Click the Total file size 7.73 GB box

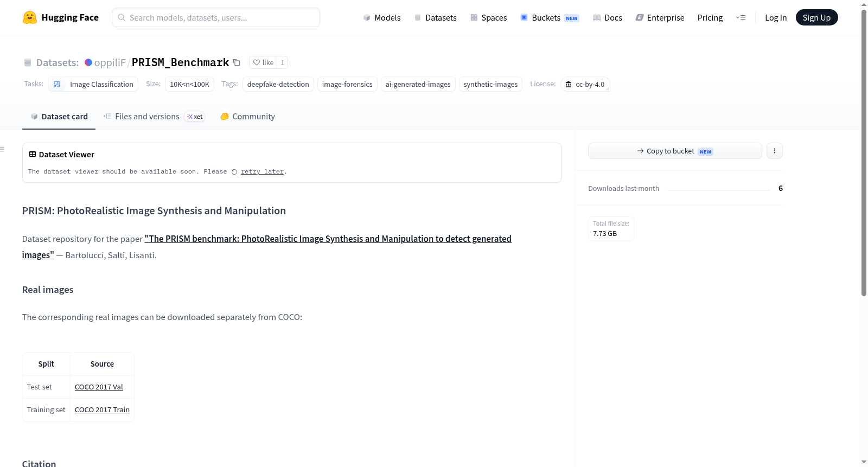pyautogui.click(x=611, y=228)
